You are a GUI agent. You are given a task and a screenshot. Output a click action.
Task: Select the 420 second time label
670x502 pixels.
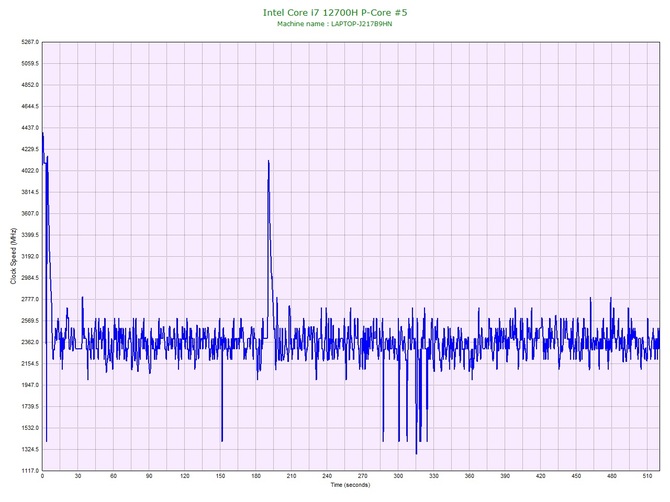[x=541, y=476]
